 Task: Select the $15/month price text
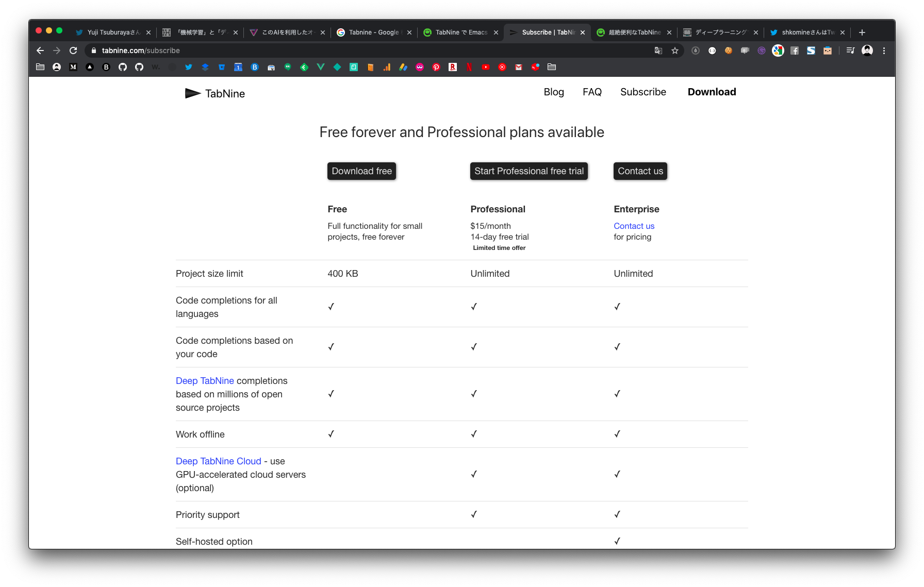(490, 226)
